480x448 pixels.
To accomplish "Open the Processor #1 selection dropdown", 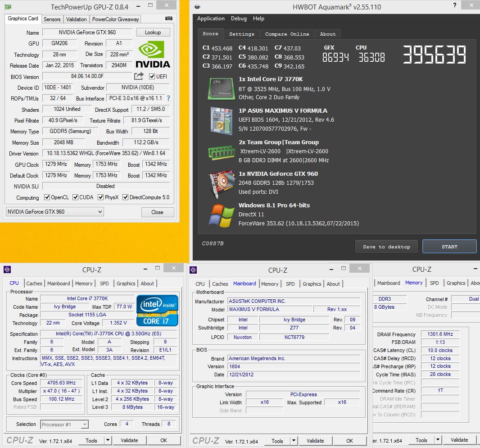I will [64, 425].
